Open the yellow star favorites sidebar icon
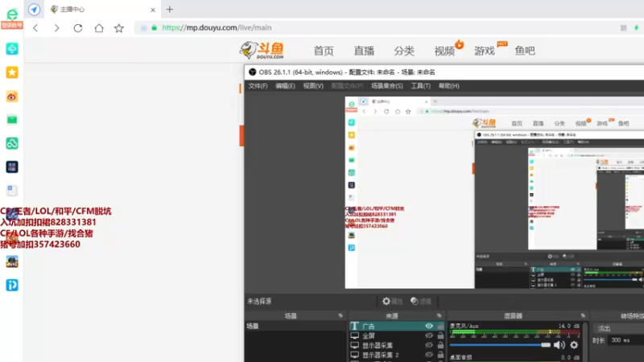 [12, 72]
